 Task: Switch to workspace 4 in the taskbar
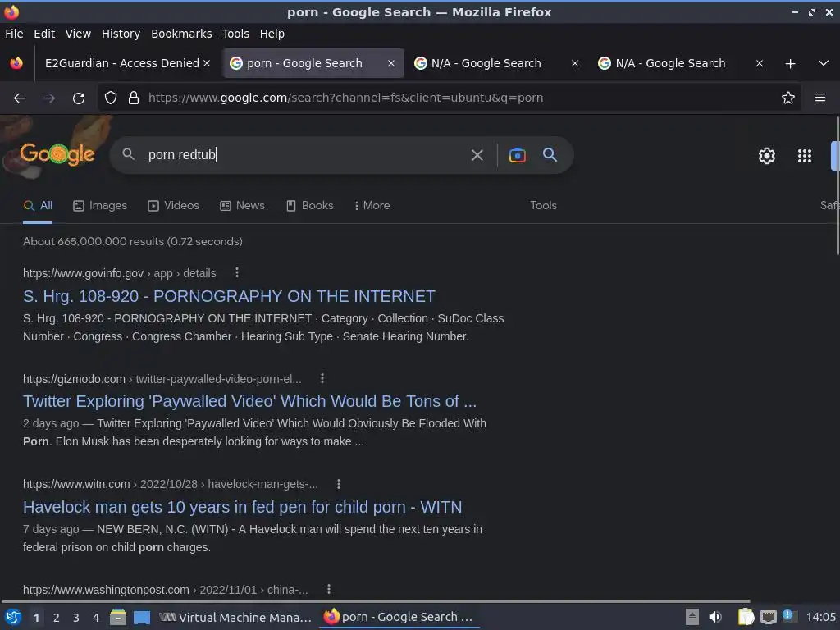96,618
